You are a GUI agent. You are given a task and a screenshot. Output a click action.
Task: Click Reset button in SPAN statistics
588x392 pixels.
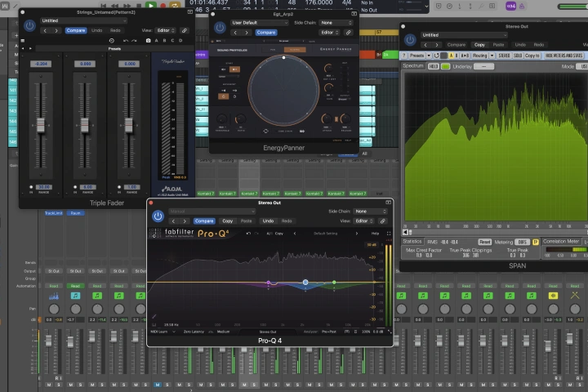pyautogui.click(x=484, y=242)
